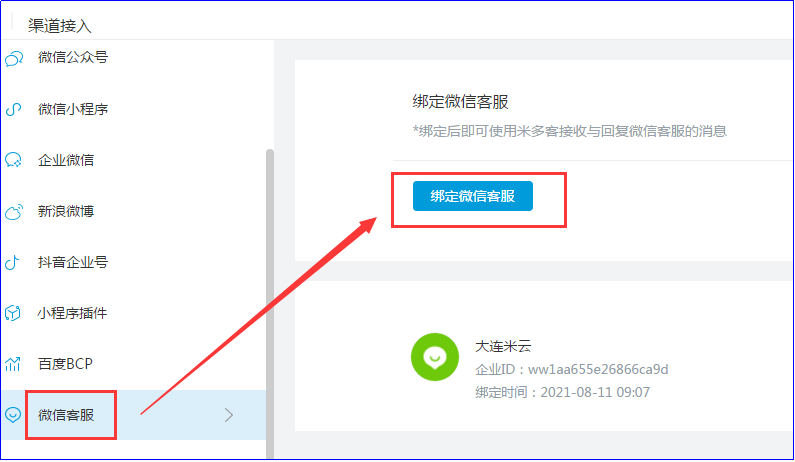Click the 百度BCP chart icon

point(13,364)
